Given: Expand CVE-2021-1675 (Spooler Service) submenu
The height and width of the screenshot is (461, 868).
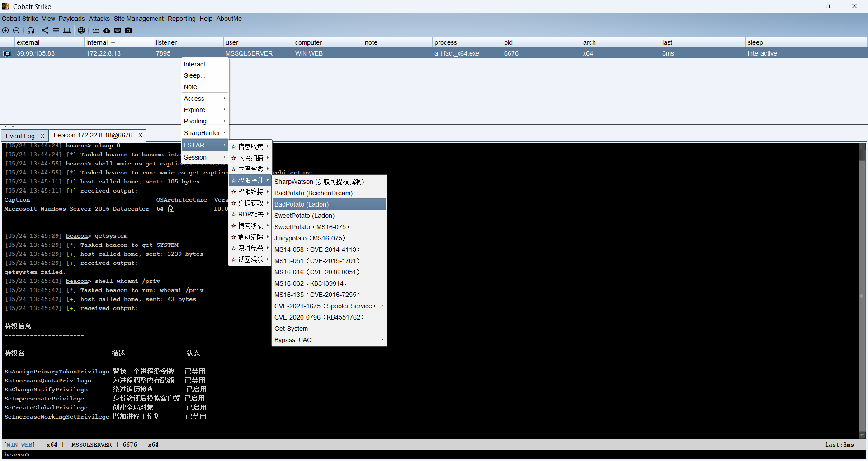Looking at the screenshot, I should [329, 306].
